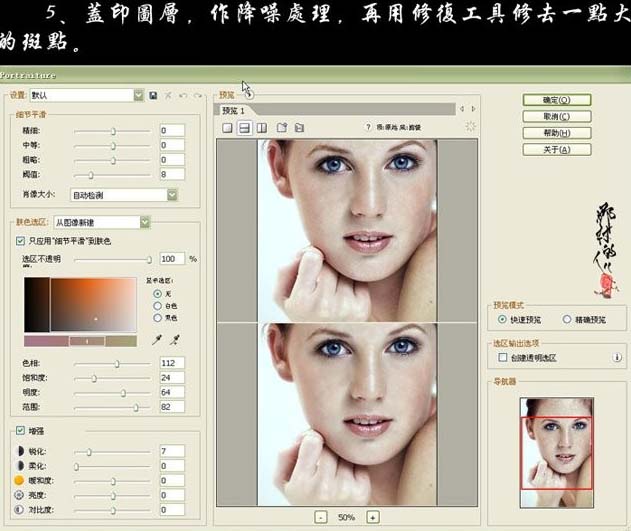This screenshot has width=631, height=531.
Task: Click the 选区不透明 opacity slider handle
Action: click(x=149, y=259)
